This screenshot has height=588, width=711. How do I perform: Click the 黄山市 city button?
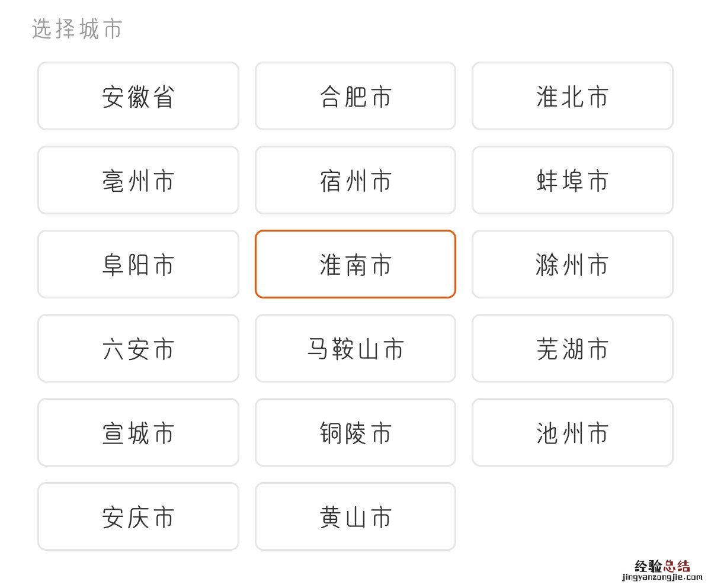click(355, 516)
